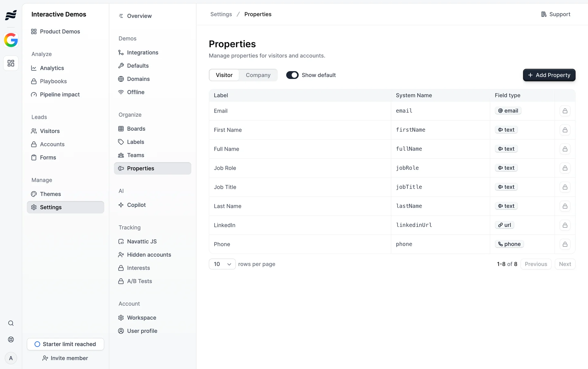Image resolution: width=588 pixels, height=369 pixels.
Task: Click the Add Property button
Action: pyautogui.click(x=549, y=75)
